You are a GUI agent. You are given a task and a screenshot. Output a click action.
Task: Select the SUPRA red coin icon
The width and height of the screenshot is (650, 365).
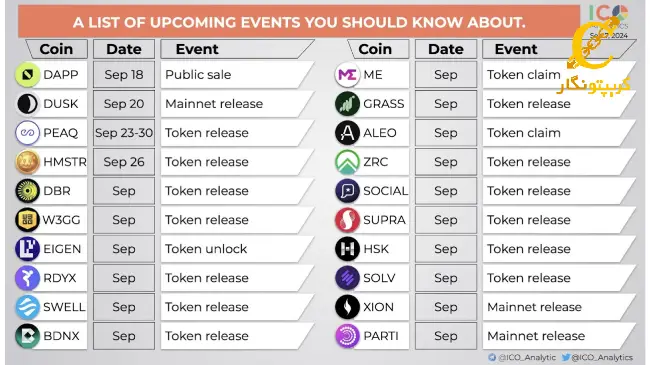[347, 220]
